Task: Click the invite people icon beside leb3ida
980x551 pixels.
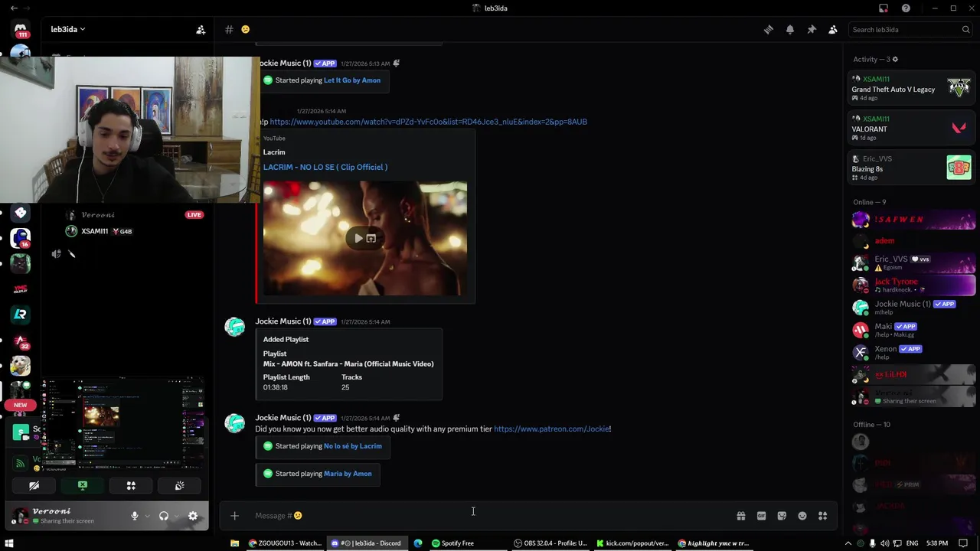Action: coord(201,30)
